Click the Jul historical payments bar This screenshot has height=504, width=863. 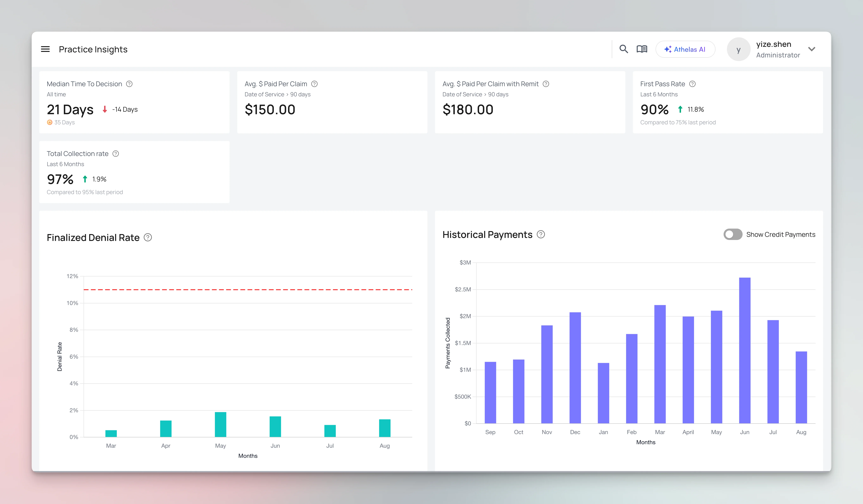773,372
